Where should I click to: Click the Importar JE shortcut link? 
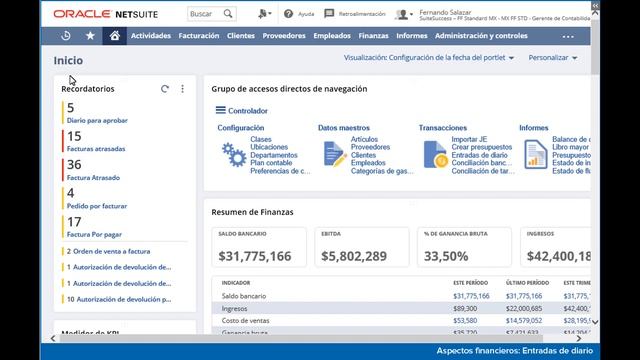tap(469, 139)
